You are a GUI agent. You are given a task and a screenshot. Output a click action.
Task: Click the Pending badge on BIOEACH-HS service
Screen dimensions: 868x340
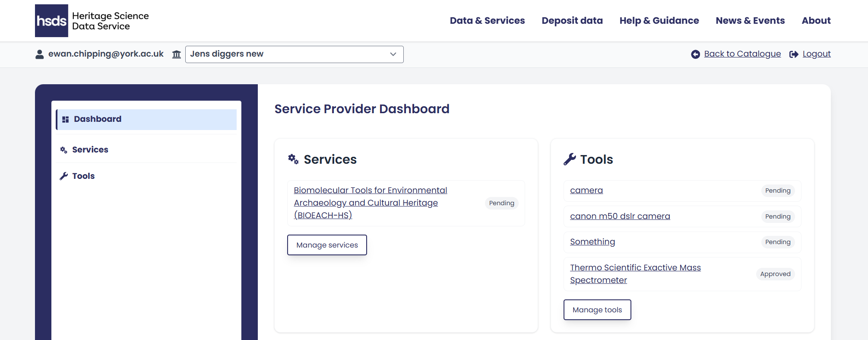(x=502, y=203)
